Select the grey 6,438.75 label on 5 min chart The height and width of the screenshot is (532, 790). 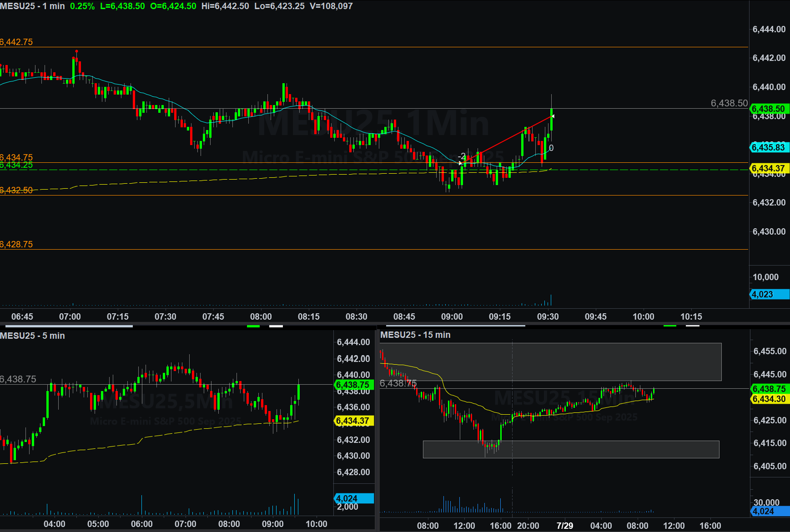[18, 379]
